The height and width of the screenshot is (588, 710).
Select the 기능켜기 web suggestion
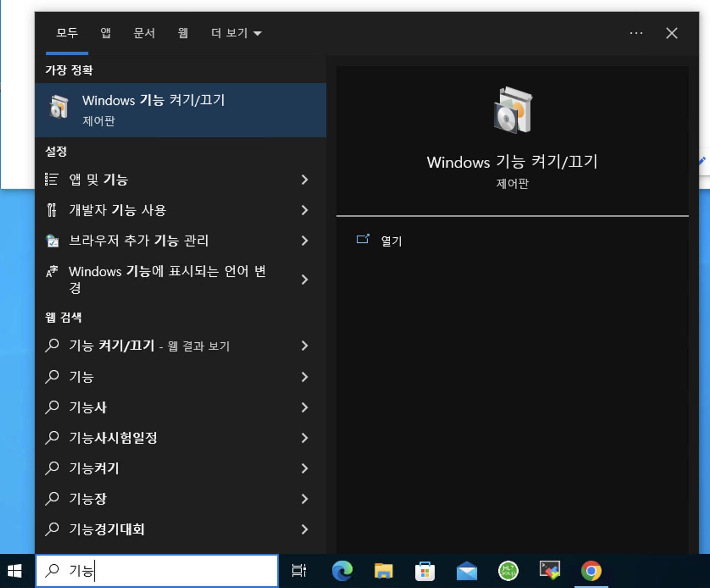[x=181, y=468]
